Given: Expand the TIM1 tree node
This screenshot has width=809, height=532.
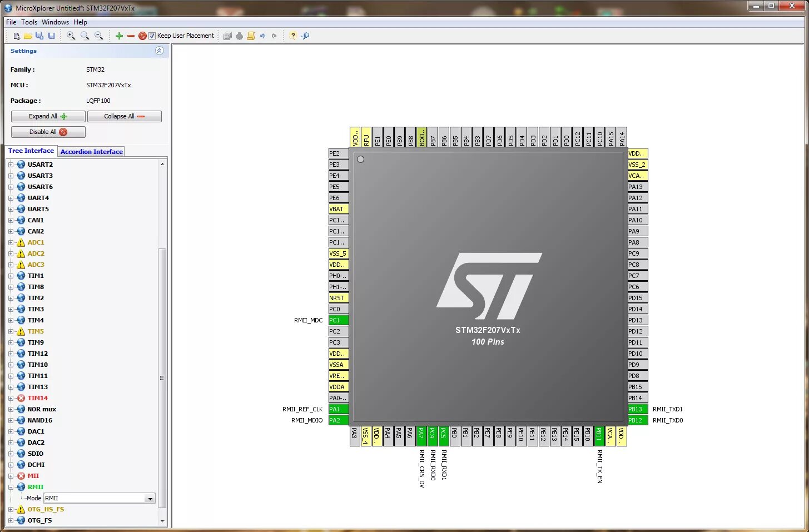Looking at the screenshot, I should [11, 276].
